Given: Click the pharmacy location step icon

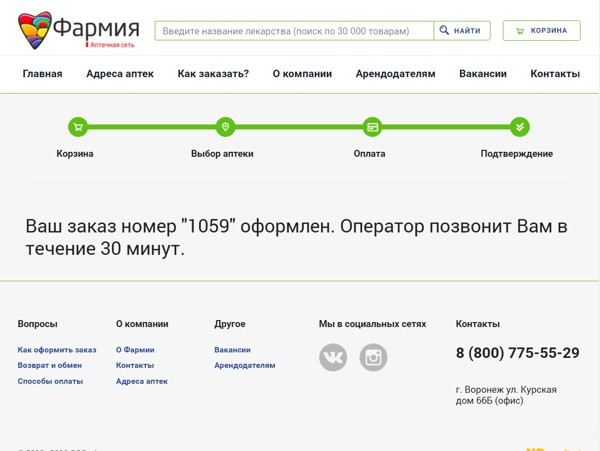Looking at the screenshot, I should coord(225,127).
